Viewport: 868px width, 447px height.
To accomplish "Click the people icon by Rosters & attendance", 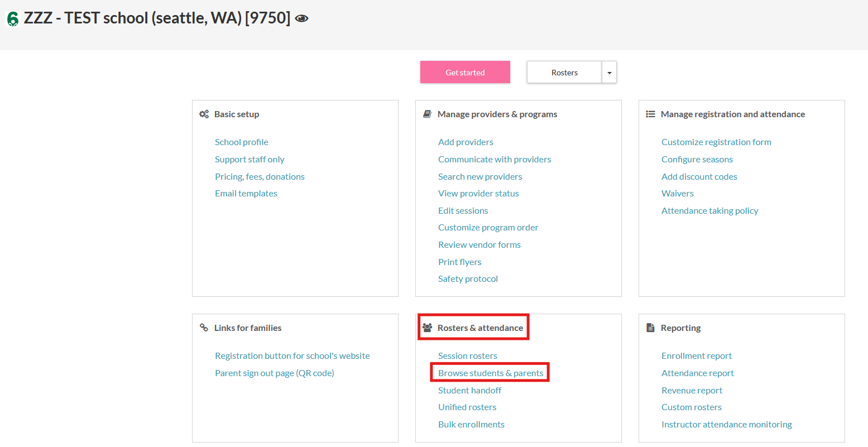I will click(428, 328).
